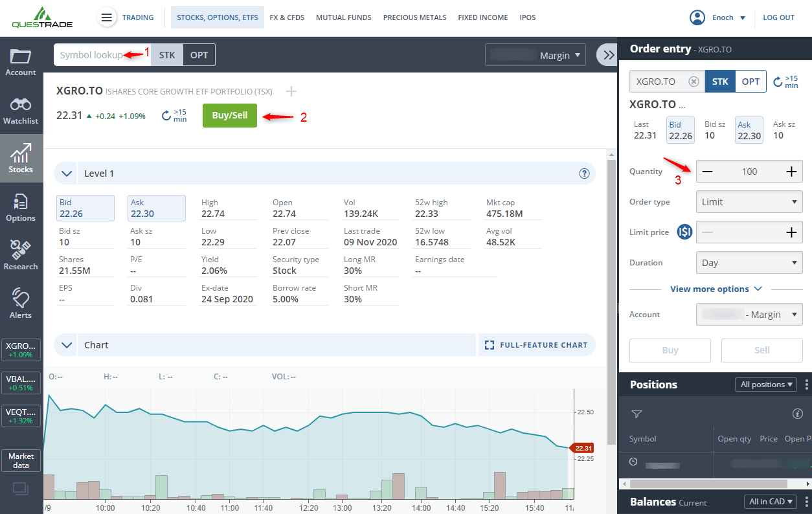Open Level 1 help question mark icon
The height and width of the screenshot is (514, 812).
(x=584, y=173)
